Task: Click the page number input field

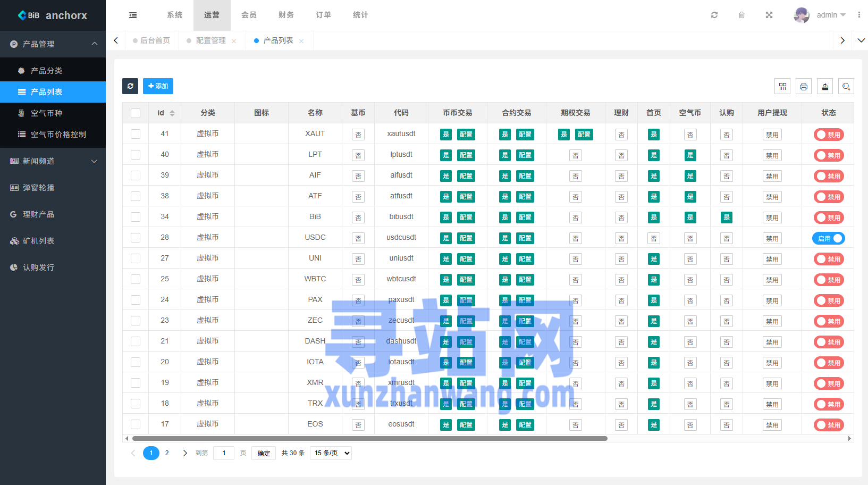Action: tap(224, 453)
